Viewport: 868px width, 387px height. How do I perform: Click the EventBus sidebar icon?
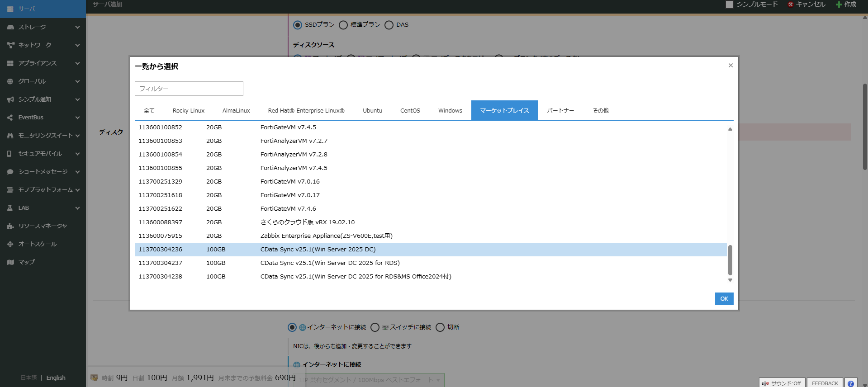click(10, 118)
